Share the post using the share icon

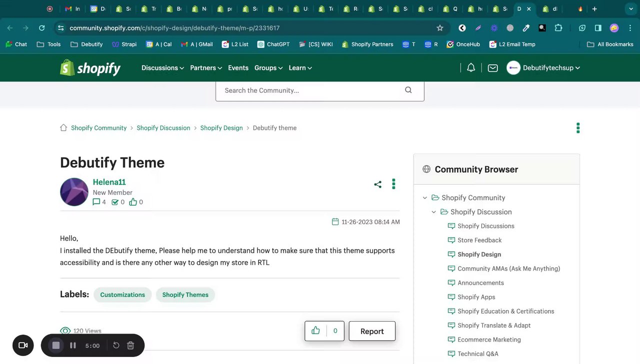[377, 184]
